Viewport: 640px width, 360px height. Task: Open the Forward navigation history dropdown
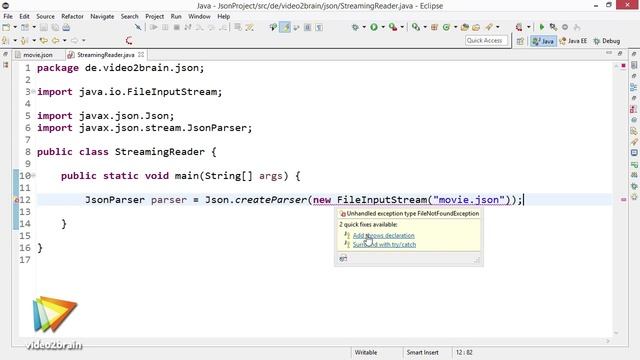84,40
